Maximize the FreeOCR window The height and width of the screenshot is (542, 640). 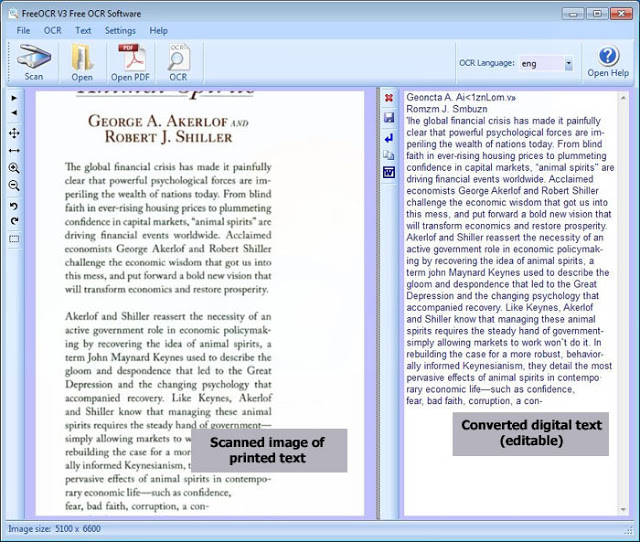(x=597, y=14)
